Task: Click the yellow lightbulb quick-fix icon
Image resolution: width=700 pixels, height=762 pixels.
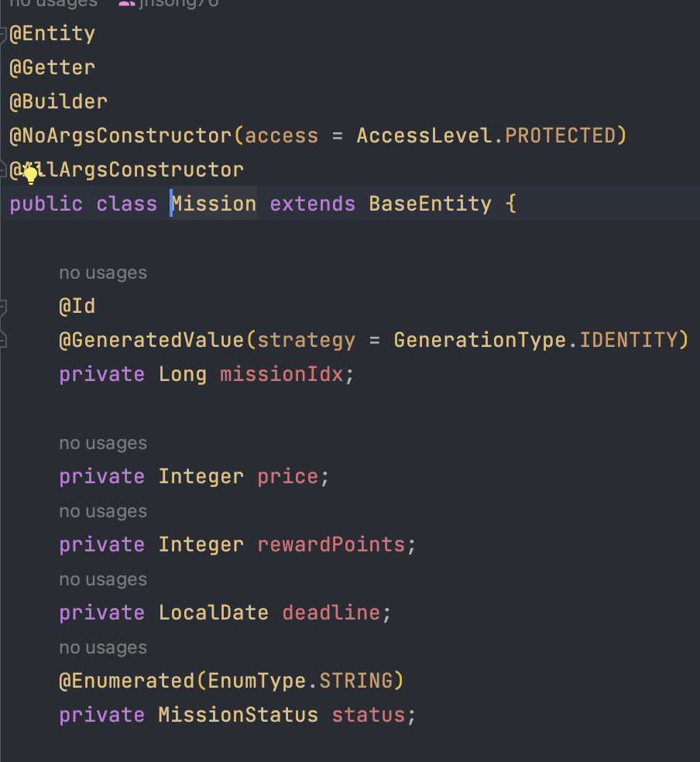Action: point(31,175)
